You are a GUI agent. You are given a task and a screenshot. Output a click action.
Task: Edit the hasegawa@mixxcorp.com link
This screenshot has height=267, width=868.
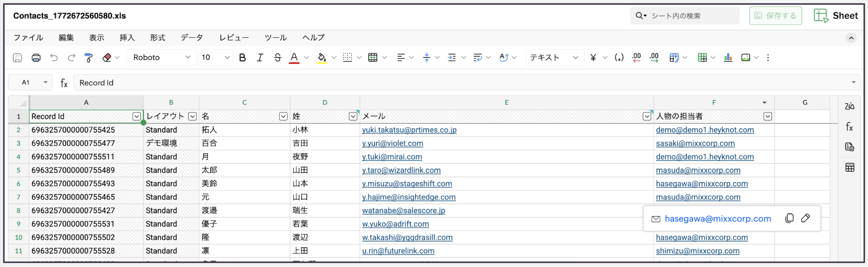pos(806,218)
